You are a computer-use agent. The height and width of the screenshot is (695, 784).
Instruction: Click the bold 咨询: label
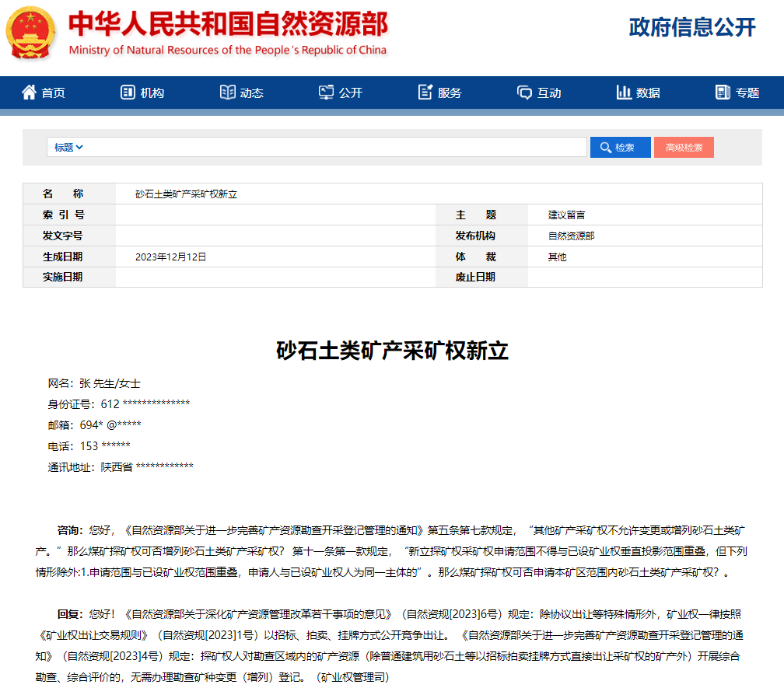point(70,530)
